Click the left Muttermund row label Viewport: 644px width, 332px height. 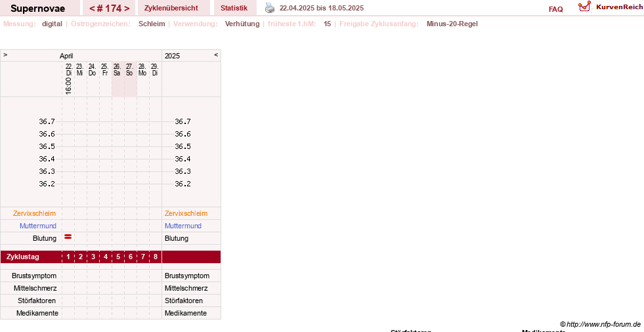click(38, 226)
